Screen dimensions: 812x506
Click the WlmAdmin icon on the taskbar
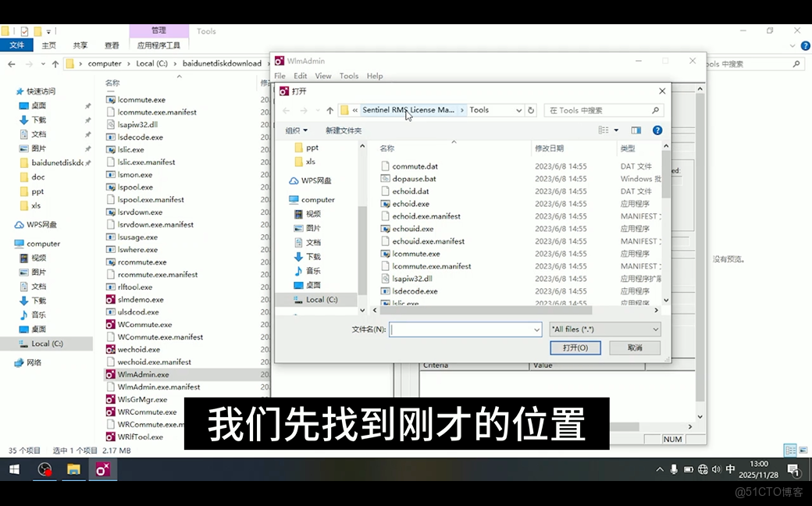(x=104, y=470)
